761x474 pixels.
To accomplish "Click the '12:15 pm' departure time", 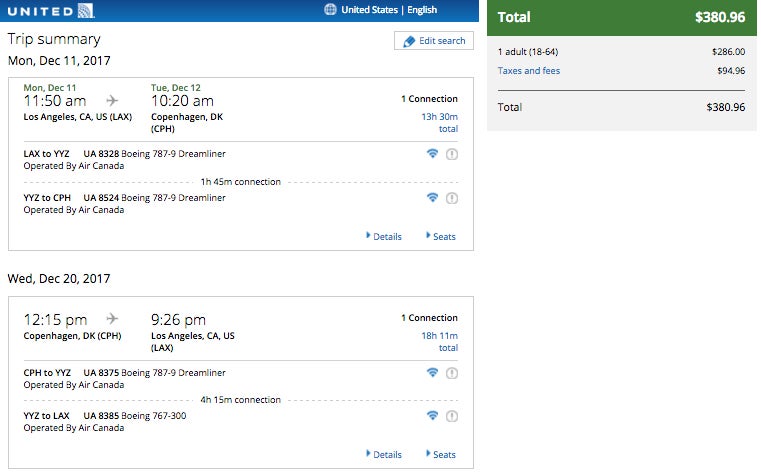I will coord(55,320).
